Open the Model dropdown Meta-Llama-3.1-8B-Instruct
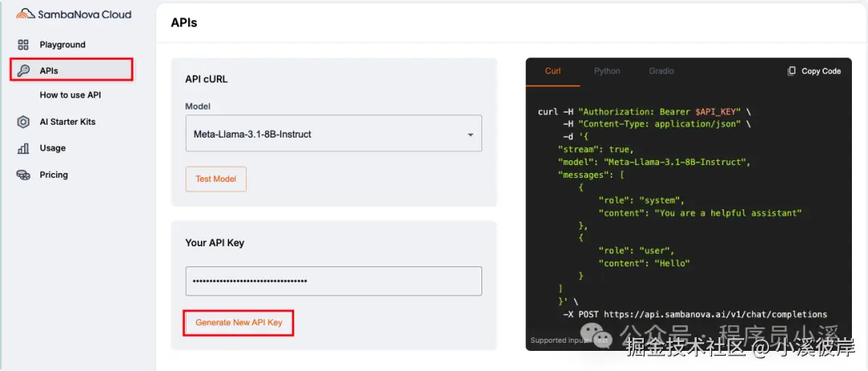The height and width of the screenshot is (371, 868). [x=334, y=133]
